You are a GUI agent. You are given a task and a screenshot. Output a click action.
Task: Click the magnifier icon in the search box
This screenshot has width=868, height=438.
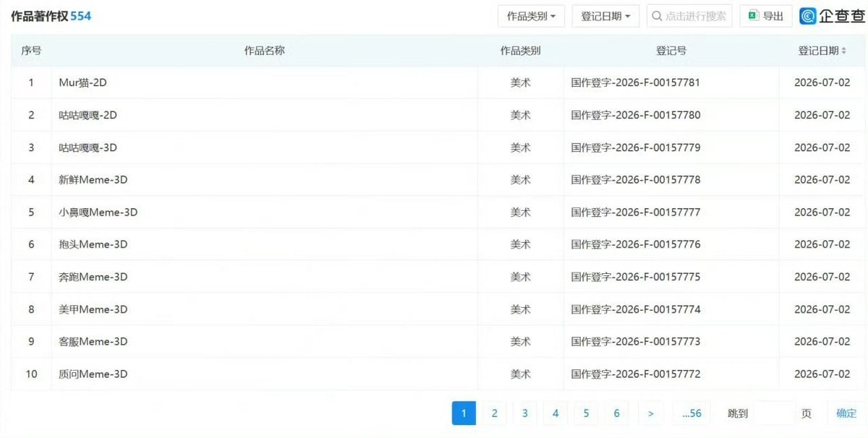click(658, 16)
